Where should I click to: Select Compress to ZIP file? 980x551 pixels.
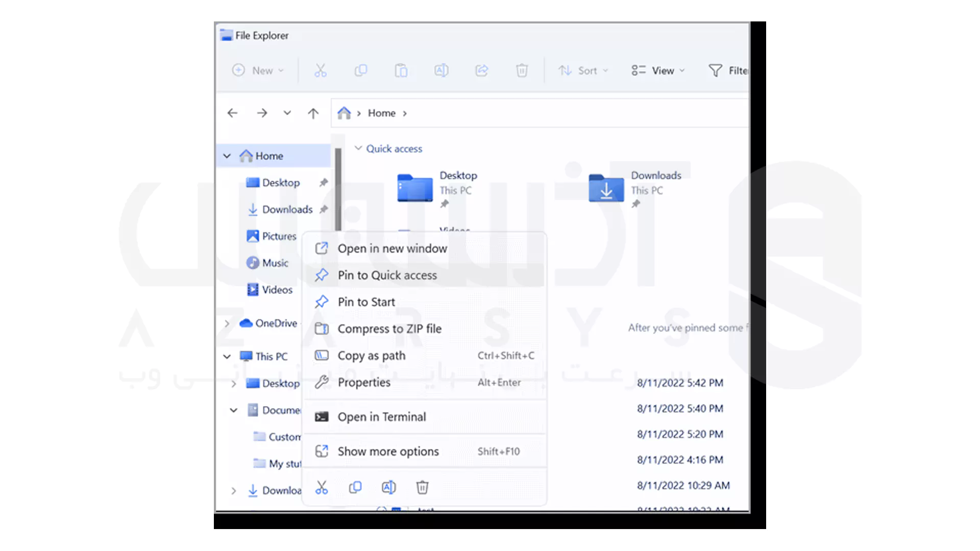tap(389, 329)
